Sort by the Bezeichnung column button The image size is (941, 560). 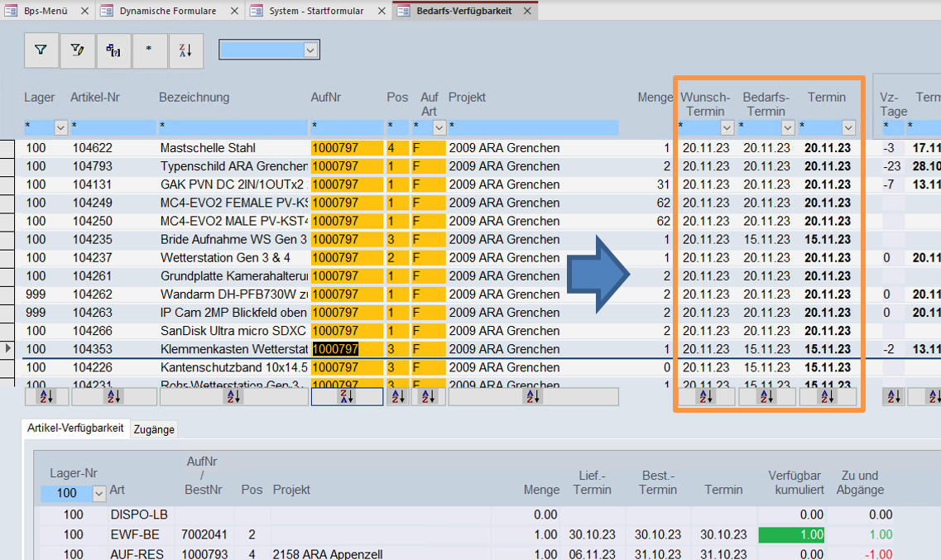pyautogui.click(x=233, y=396)
